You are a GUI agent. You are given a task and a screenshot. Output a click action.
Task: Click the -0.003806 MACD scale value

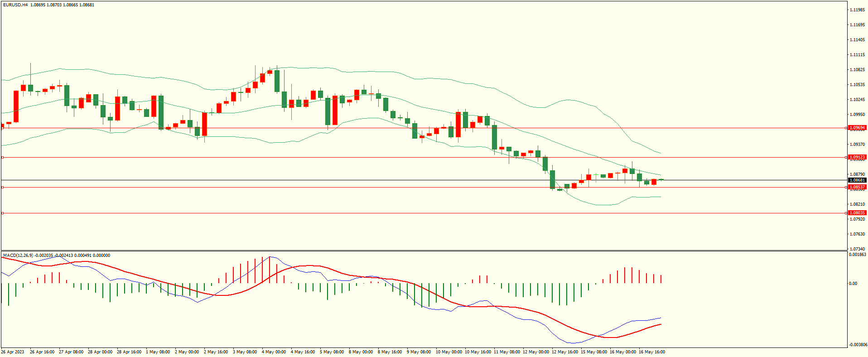pyautogui.click(x=858, y=345)
